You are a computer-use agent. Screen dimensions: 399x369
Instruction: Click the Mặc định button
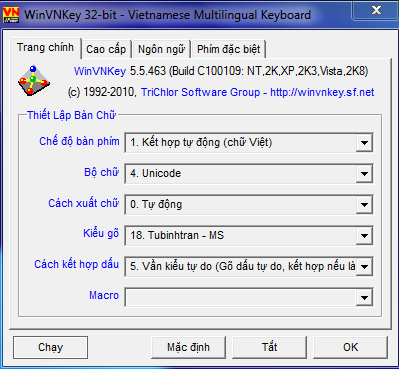(188, 347)
